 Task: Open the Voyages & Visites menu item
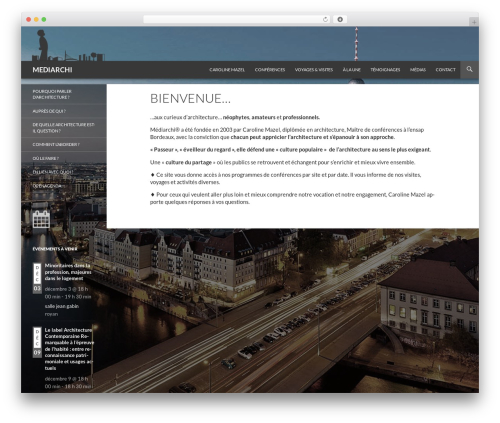[x=314, y=70]
